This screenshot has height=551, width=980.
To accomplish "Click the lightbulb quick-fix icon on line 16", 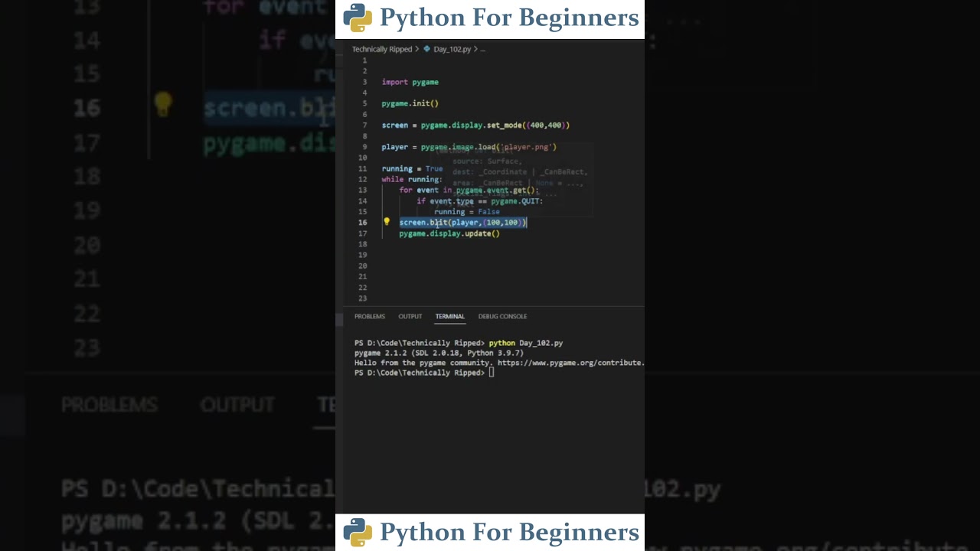I will [387, 222].
